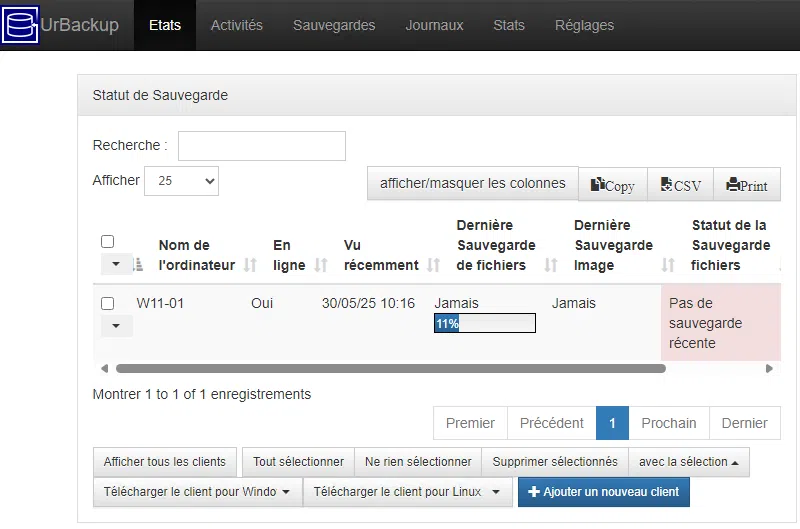Click the 'Statut de Sauvegarde' panel title
Image resolution: width=800 pixels, height=529 pixels.
click(160, 95)
